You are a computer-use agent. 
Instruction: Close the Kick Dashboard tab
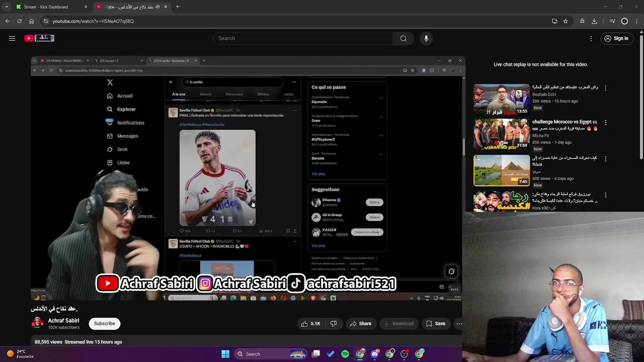pyautogui.click(x=86, y=7)
